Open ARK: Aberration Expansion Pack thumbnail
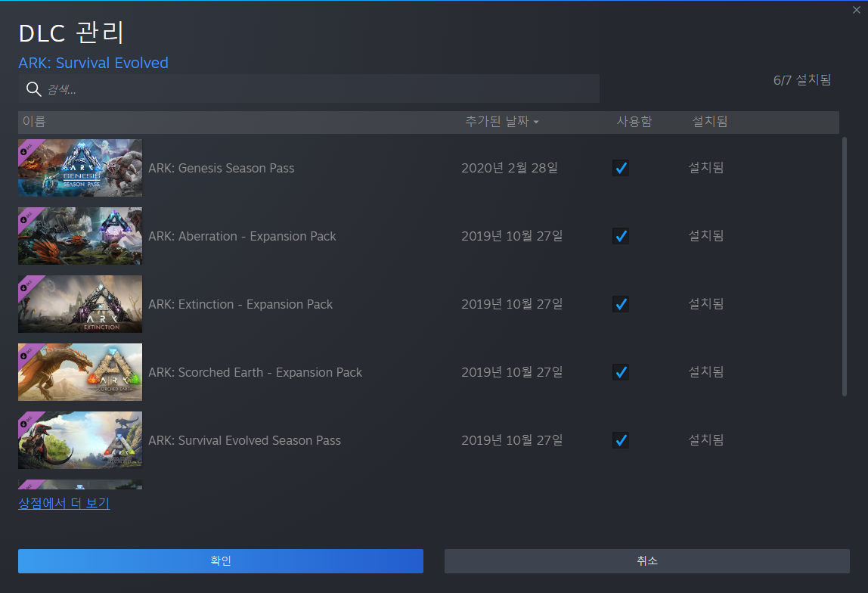This screenshot has height=593, width=868. click(x=80, y=236)
